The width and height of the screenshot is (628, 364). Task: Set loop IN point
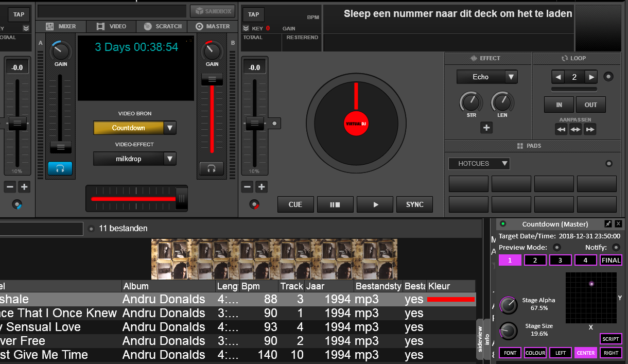click(x=559, y=105)
